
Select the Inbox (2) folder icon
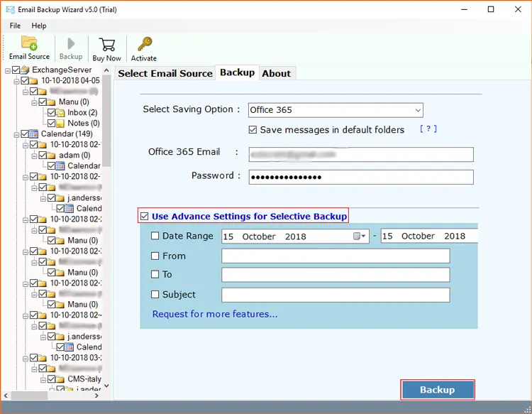click(60, 113)
